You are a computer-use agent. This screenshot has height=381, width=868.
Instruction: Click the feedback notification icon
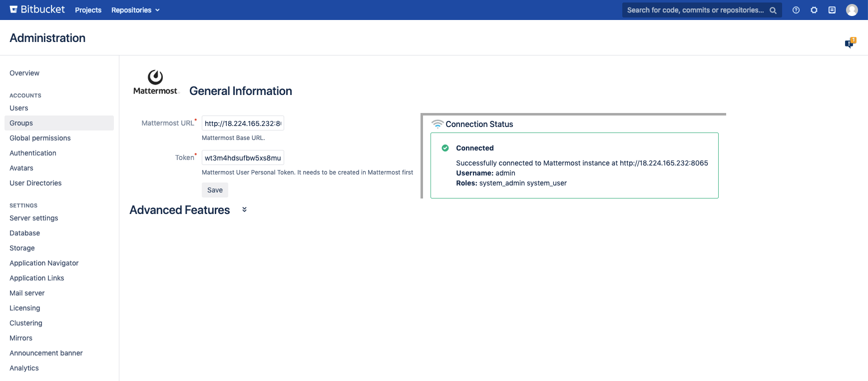pyautogui.click(x=850, y=43)
